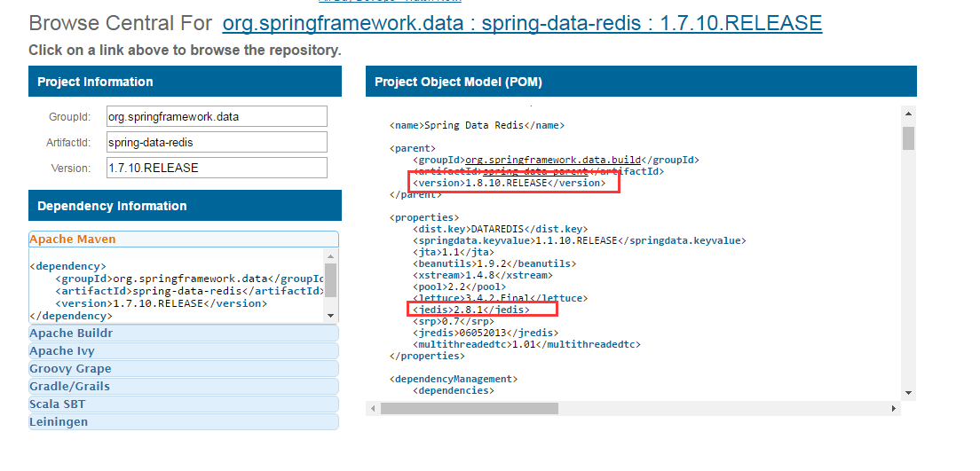Click the POM vertical scroll-down arrow
Image resolution: width=980 pixels, height=471 pixels.
[909, 393]
